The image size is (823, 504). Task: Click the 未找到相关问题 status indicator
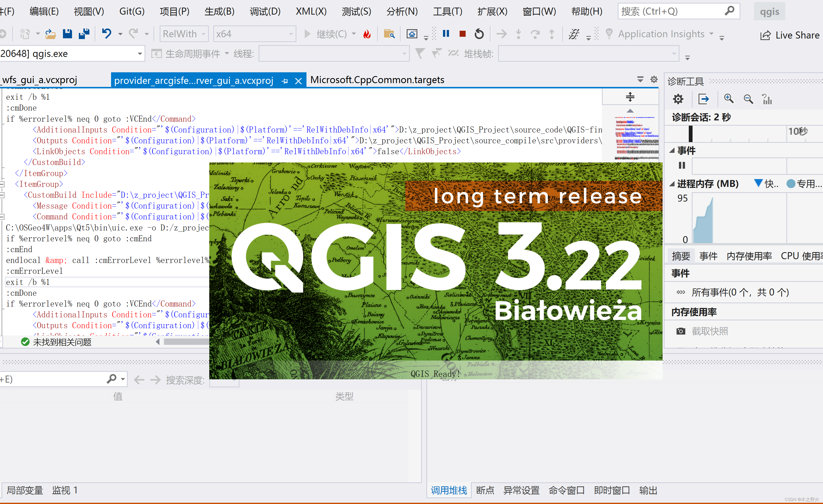(x=56, y=342)
